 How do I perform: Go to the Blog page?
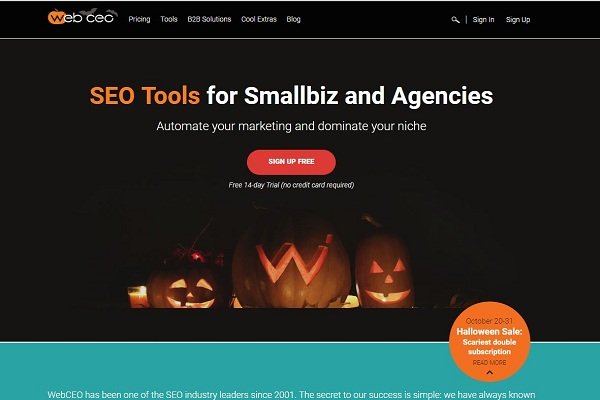[x=293, y=19]
